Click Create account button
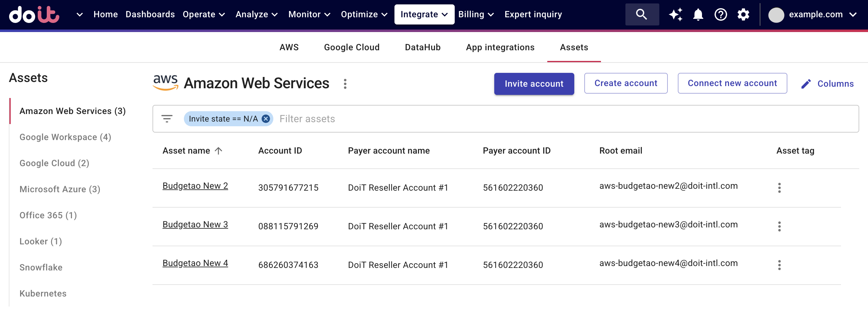 626,83
